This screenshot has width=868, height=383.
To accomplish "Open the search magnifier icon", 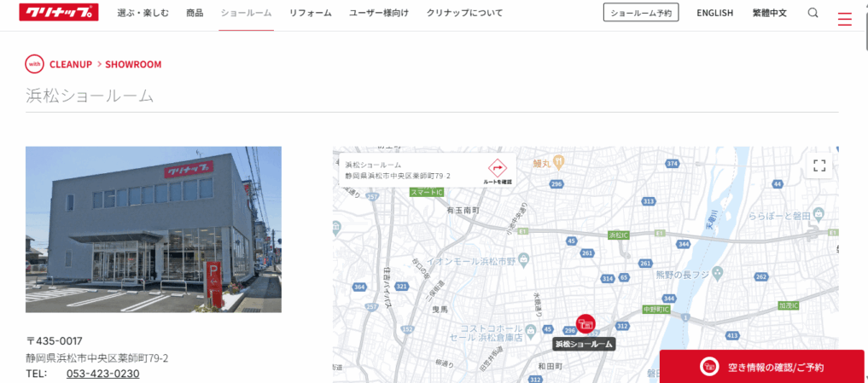I will 813,13.
